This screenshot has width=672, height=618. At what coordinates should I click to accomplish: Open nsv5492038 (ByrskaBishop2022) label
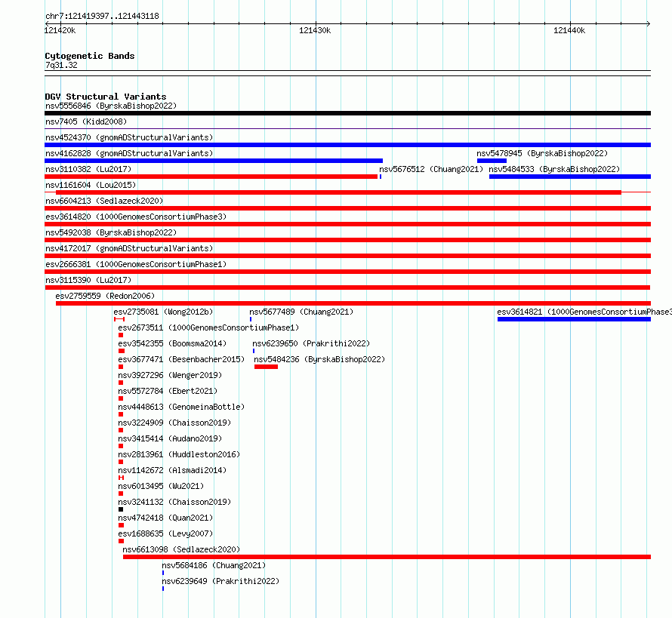111,232
